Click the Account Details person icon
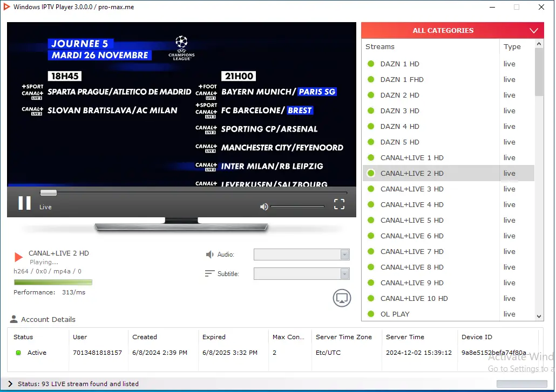The width and height of the screenshot is (556, 392). point(14,319)
